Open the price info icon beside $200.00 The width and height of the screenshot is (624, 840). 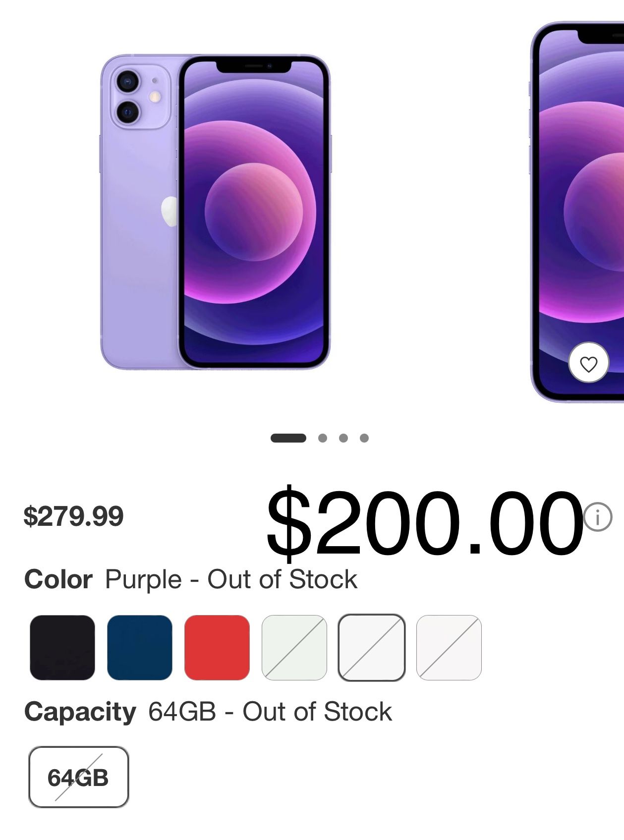598,517
